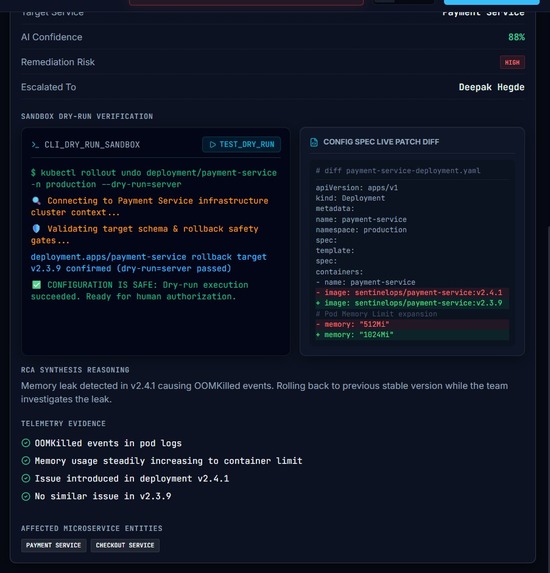Click the AFFECTED MICROSERVICE ENTITIES heading

(92, 528)
